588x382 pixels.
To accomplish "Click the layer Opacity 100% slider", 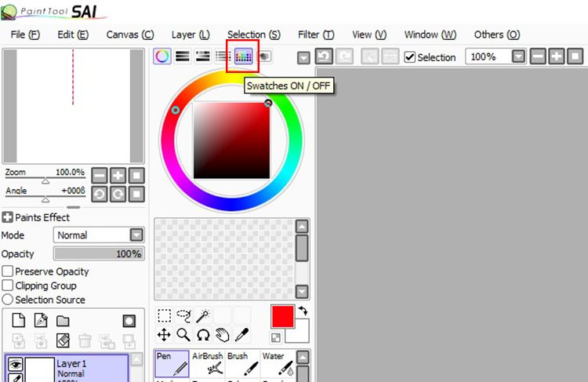I will [99, 253].
